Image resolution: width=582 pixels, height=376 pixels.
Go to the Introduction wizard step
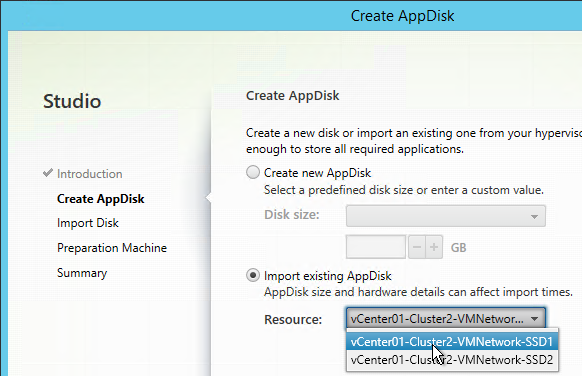tap(89, 174)
